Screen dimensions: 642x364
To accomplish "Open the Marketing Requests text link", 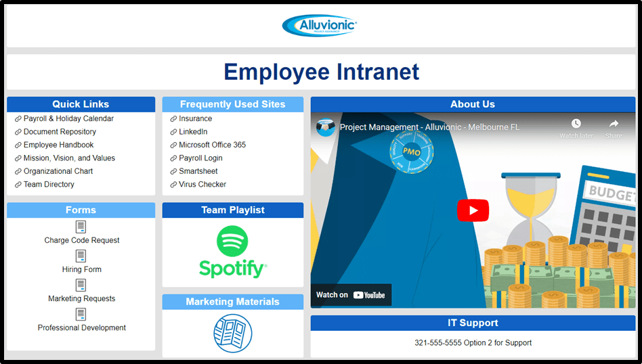I will click(81, 298).
